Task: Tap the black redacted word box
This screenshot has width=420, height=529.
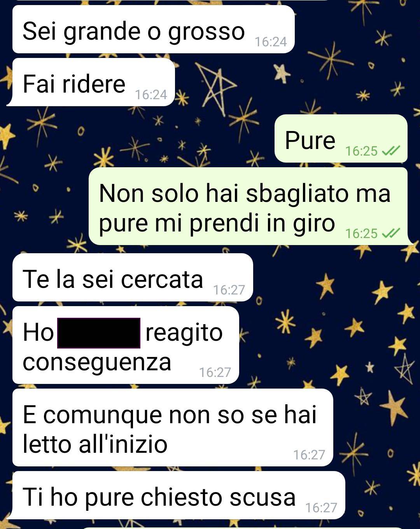Action: (99, 333)
